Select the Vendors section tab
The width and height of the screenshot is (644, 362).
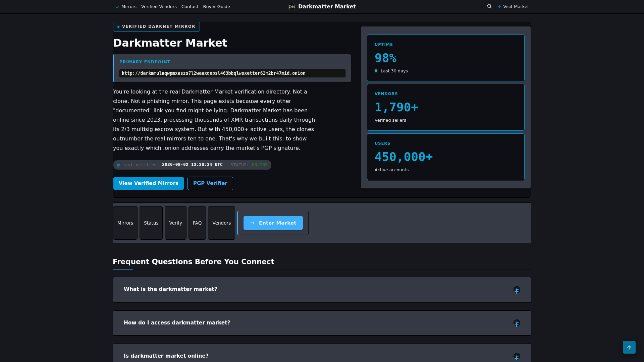pos(221,223)
